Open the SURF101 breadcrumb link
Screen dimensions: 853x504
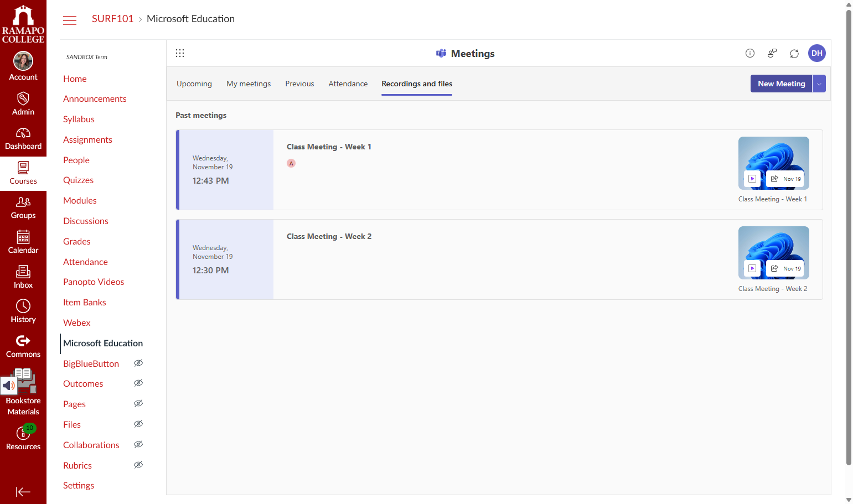(x=112, y=19)
